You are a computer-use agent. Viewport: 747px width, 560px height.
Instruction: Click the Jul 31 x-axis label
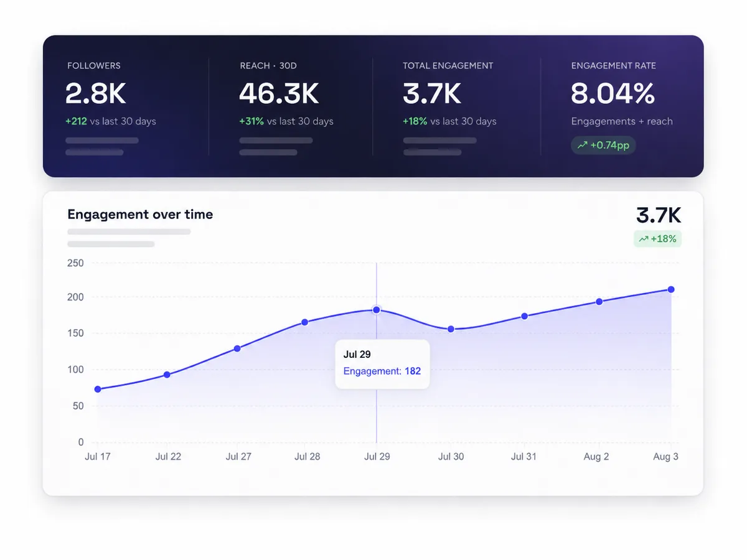click(x=523, y=457)
